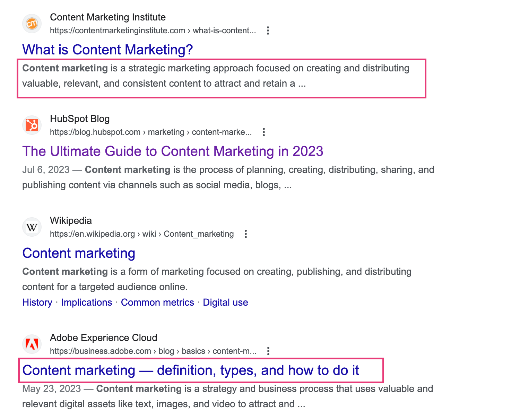511x420 pixels.
Task: Click the 'Adobe Experience Cloud' site name
Action: pos(103,338)
